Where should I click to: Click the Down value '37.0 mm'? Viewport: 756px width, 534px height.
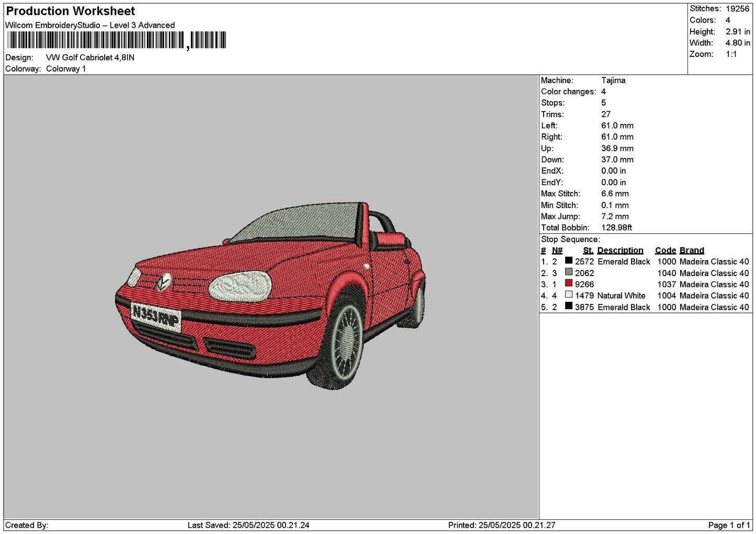coord(617,160)
